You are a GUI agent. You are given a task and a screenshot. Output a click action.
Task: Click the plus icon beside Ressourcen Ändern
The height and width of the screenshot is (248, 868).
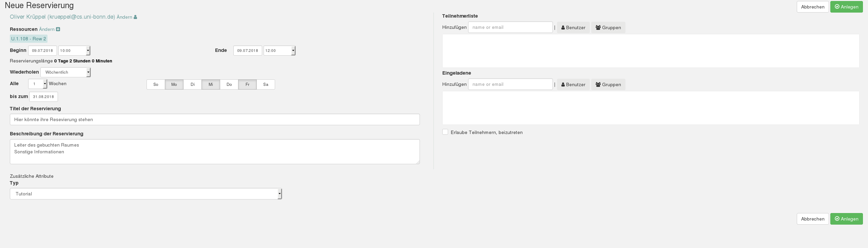pos(58,29)
